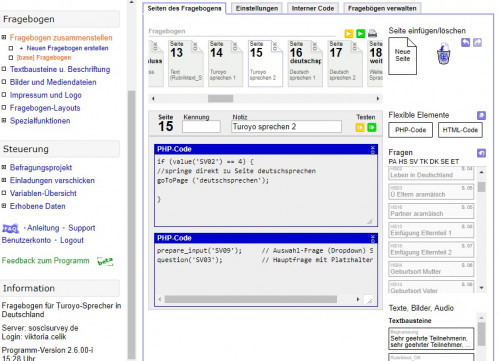This screenshot has width=500, height=361.
Task: Click the purple icon next to Flexible Elemente
Action: (x=481, y=115)
